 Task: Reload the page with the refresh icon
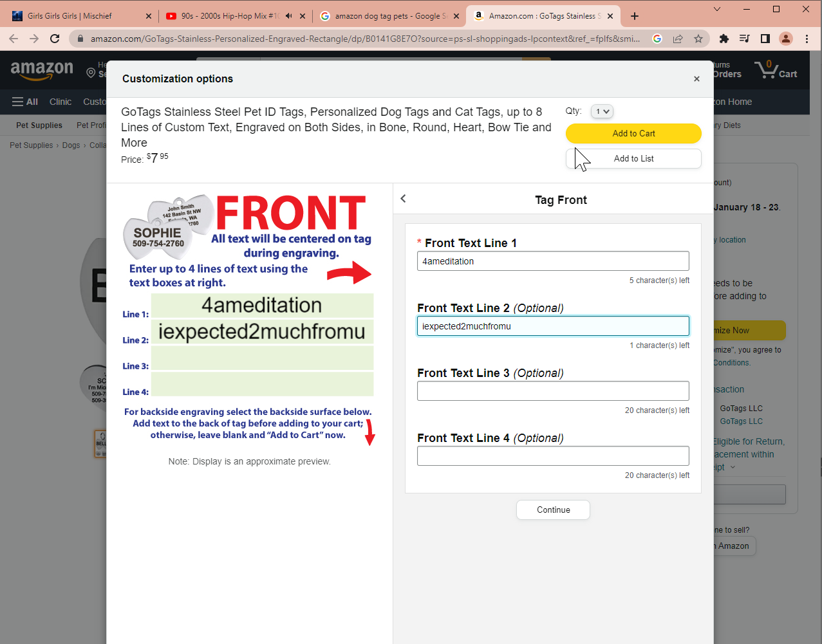click(55, 39)
